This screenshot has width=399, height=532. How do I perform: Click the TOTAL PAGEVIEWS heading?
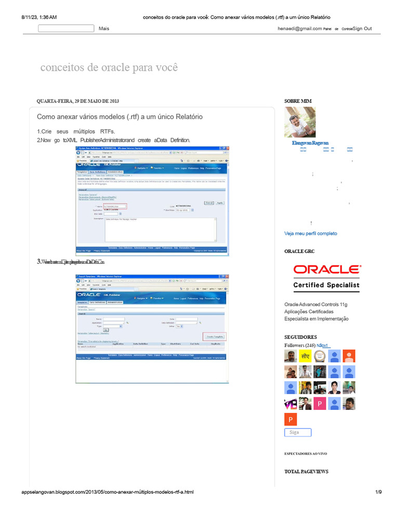click(307, 472)
